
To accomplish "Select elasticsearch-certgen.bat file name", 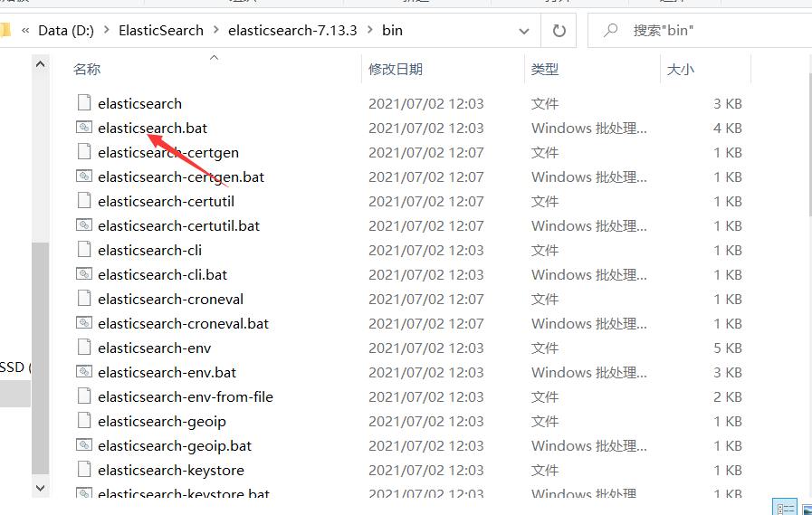I will click(181, 177).
